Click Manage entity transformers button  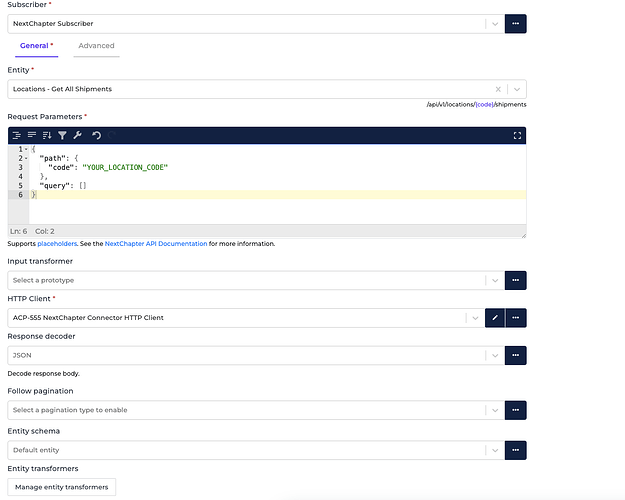(62, 487)
